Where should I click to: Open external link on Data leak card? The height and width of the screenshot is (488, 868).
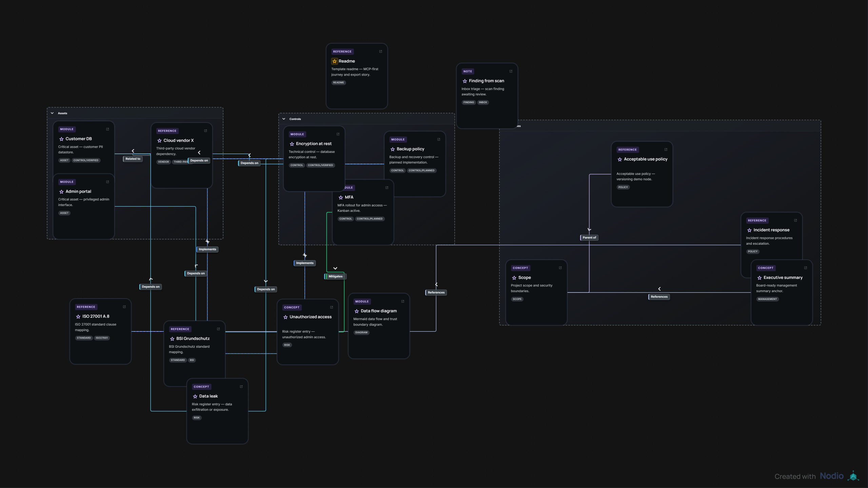[241, 387]
